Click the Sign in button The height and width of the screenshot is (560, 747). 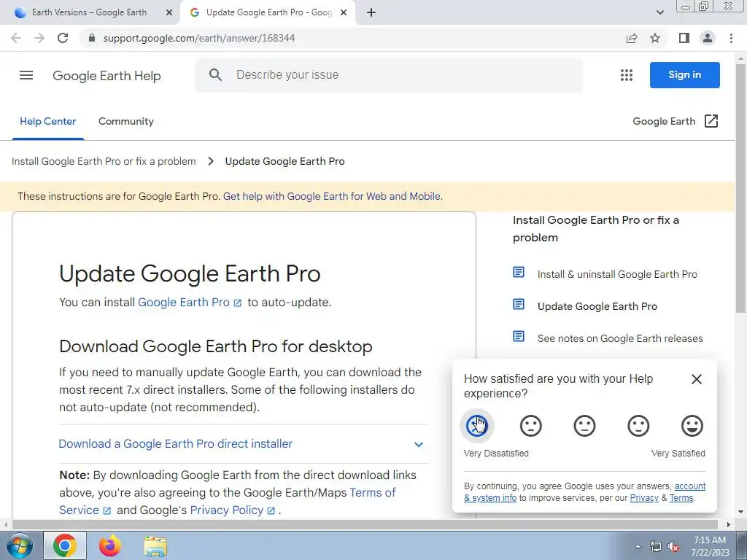pos(684,75)
